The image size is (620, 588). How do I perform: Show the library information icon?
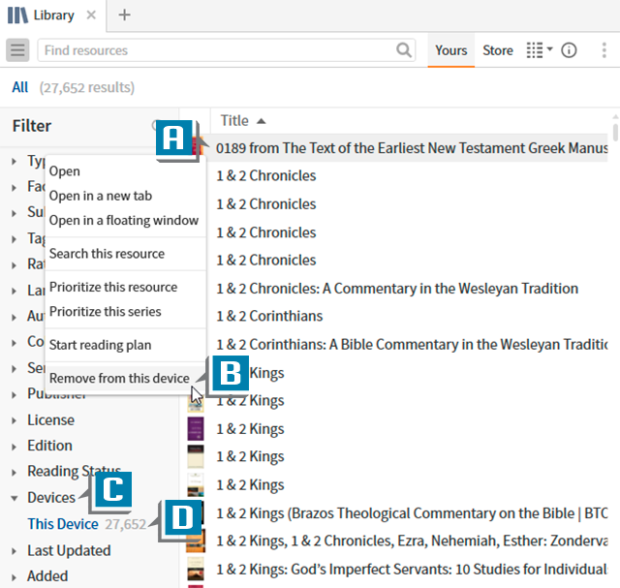point(569,50)
